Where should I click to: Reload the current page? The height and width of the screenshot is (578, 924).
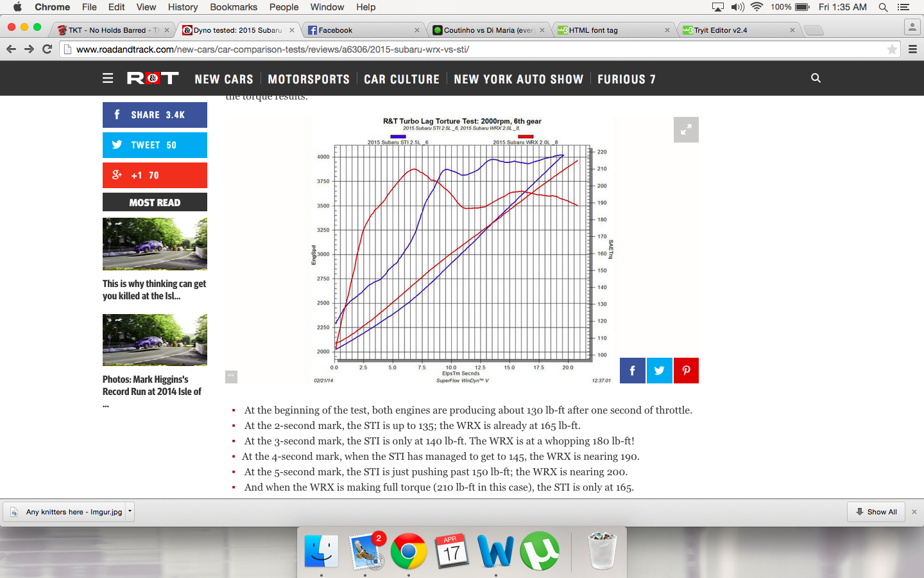47,49
